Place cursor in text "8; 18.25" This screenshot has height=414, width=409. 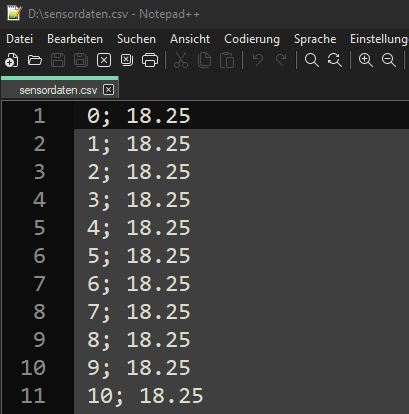[x=139, y=340]
